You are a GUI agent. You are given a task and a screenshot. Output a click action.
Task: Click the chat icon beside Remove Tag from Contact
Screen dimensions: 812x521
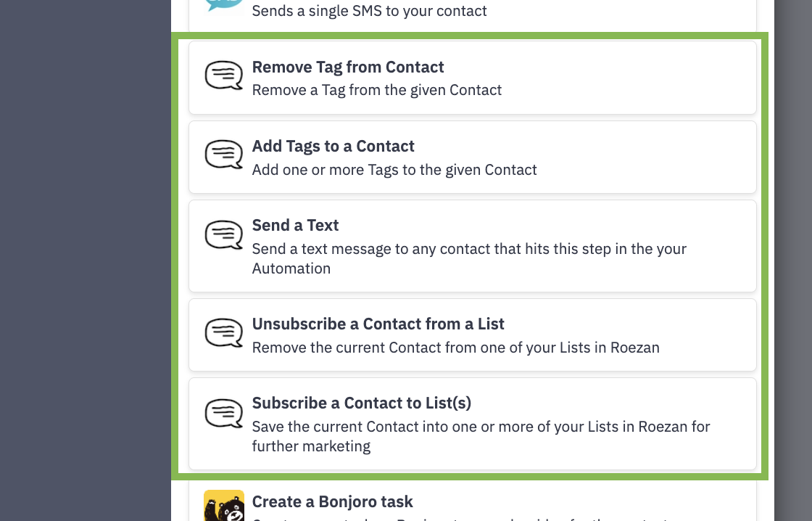[223, 76]
